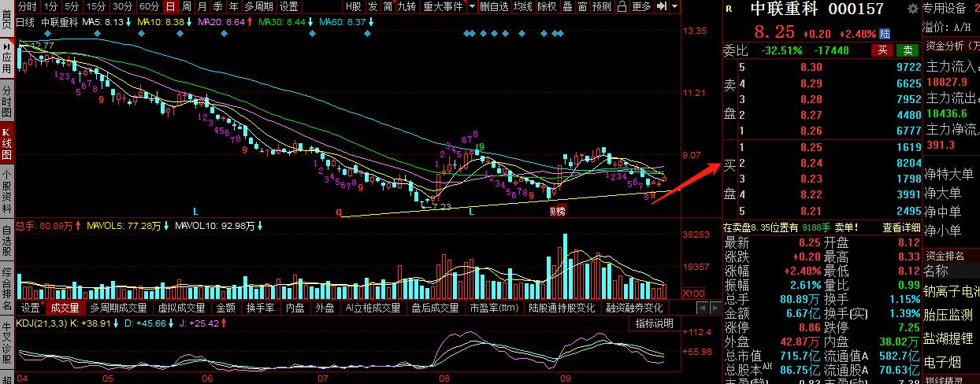Open the 自选股 sidebar tab

pos(6,241)
